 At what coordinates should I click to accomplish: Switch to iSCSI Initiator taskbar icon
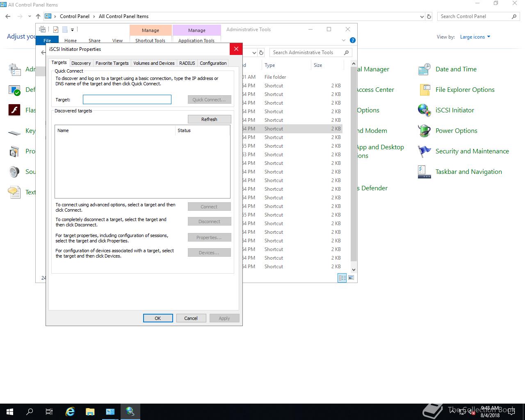pyautogui.click(x=130, y=412)
